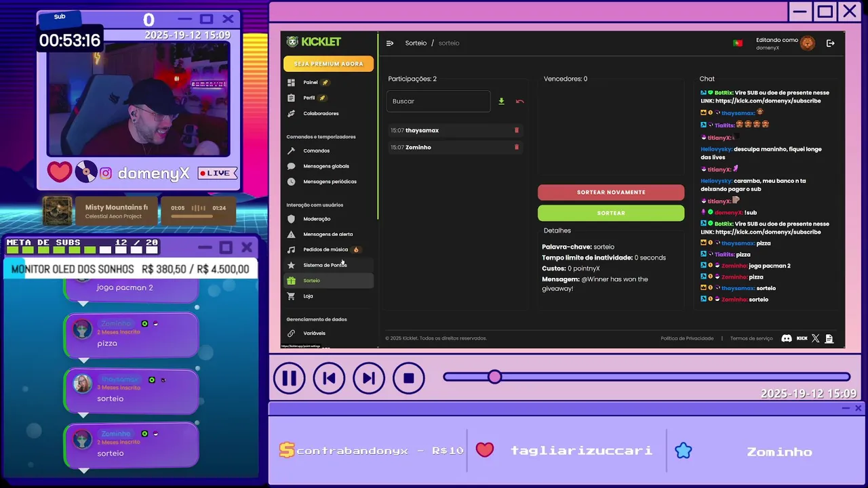Select the thaysamax participant row
The height and width of the screenshot is (488, 868).
tap(456, 130)
